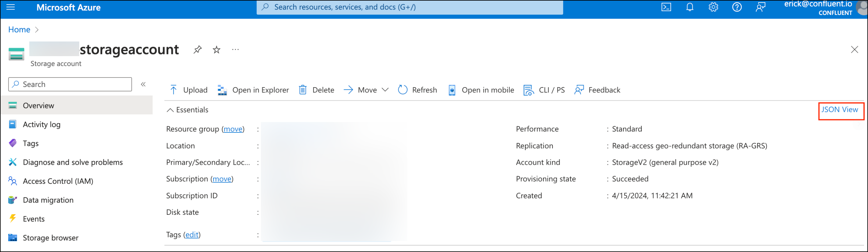Click the Delete trash icon

point(303,90)
